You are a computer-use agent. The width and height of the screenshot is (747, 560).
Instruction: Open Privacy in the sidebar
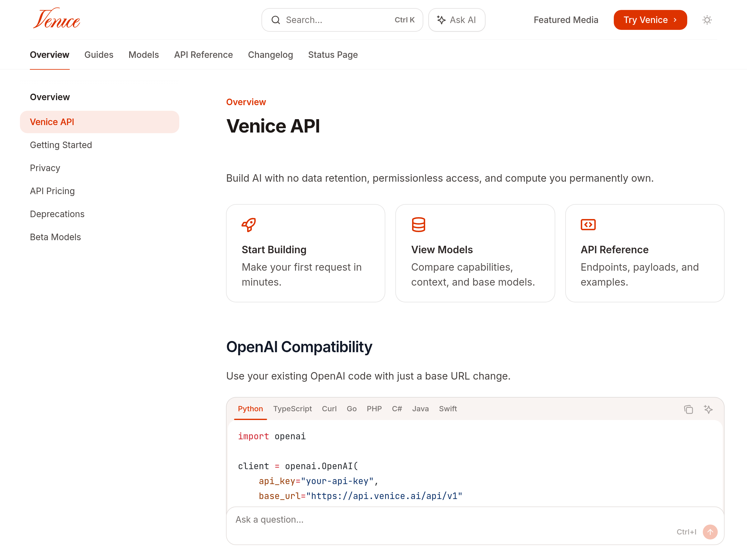[x=45, y=168]
